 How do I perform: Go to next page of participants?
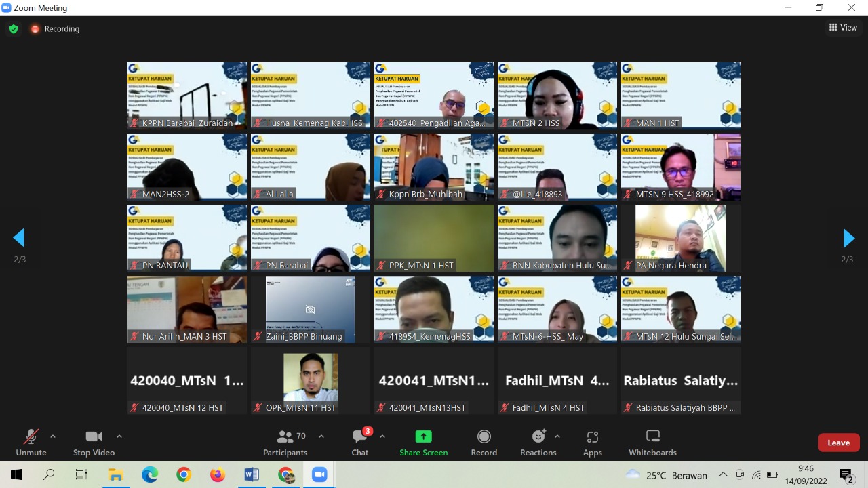[848, 238]
